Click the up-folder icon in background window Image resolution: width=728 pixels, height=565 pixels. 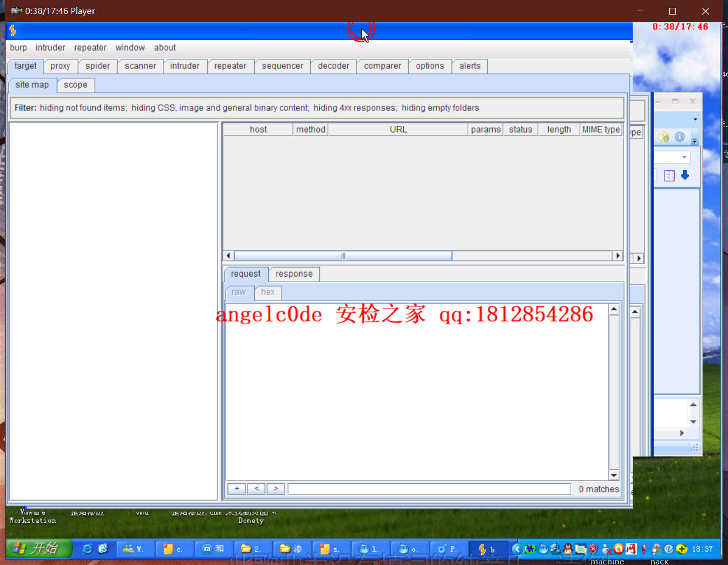[x=664, y=137]
